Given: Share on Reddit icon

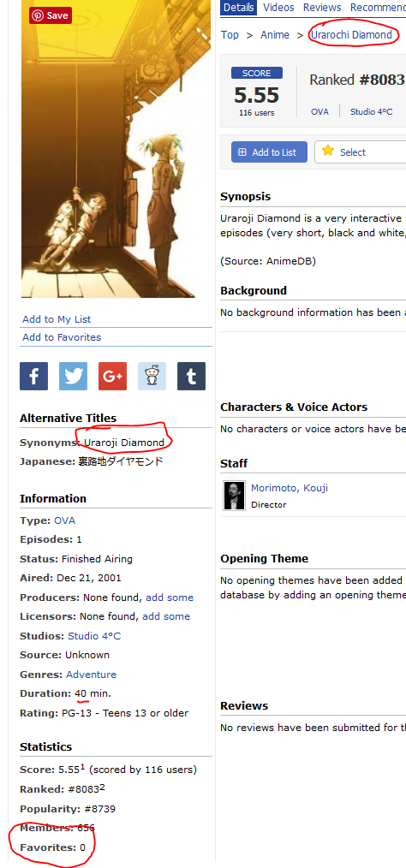Looking at the screenshot, I should tap(152, 377).
